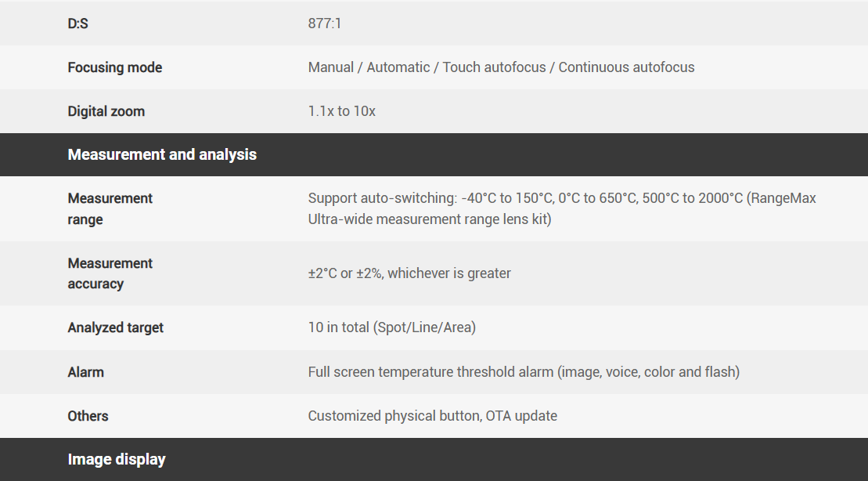Click the Continuous autofocus text
Image resolution: width=868 pixels, height=481 pixels.
coord(626,67)
